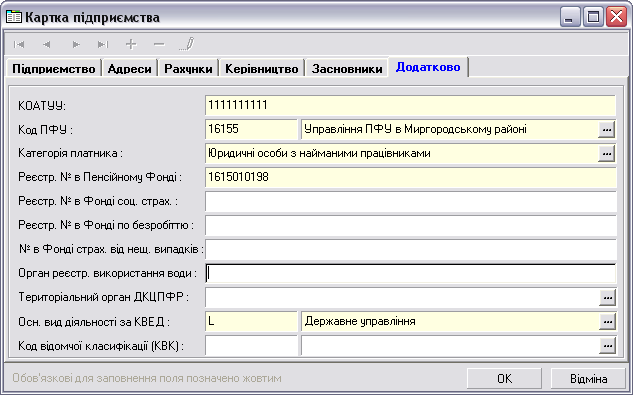Image resolution: width=633 pixels, height=395 pixels.
Task: Click the Категорія платника label
Action: 70,153
